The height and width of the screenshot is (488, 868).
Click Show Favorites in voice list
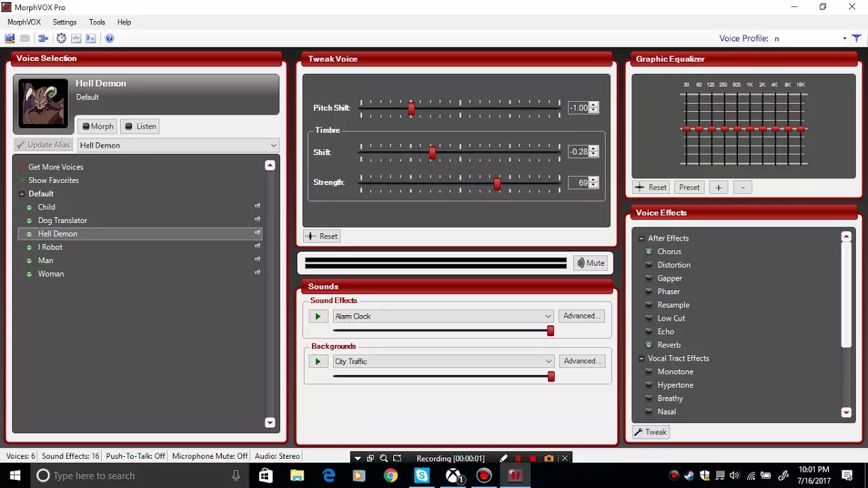[x=54, y=180]
